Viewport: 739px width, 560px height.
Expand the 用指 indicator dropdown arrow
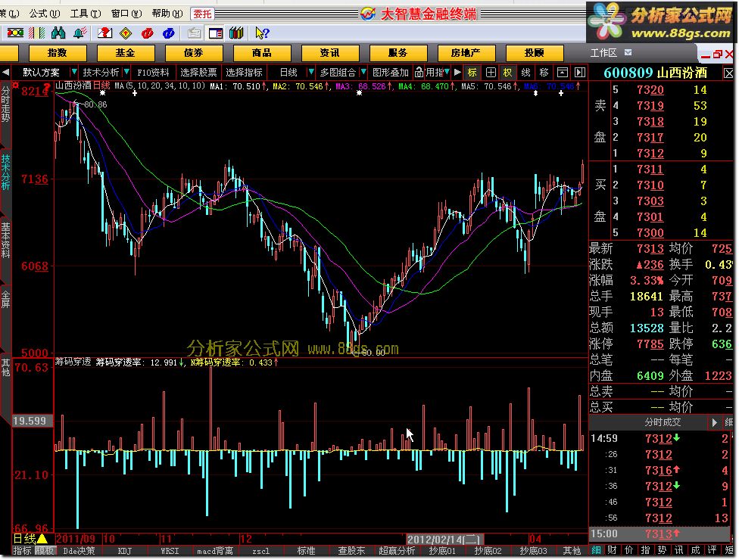click(446, 73)
